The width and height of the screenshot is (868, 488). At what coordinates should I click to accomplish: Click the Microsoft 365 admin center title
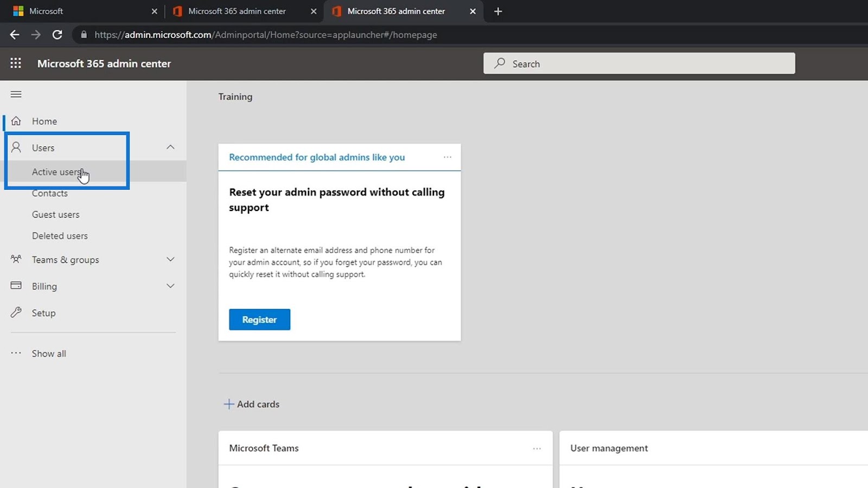tap(104, 63)
